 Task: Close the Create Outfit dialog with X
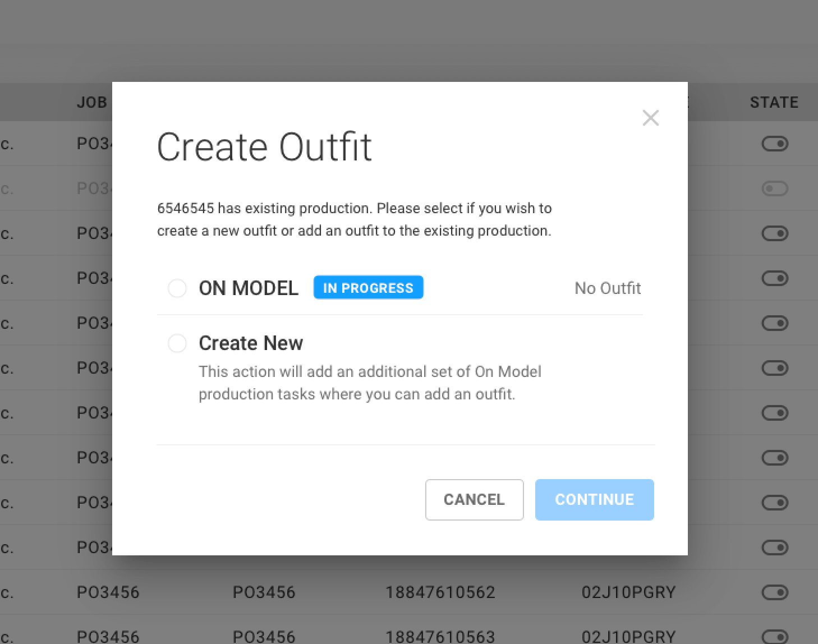coord(650,118)
